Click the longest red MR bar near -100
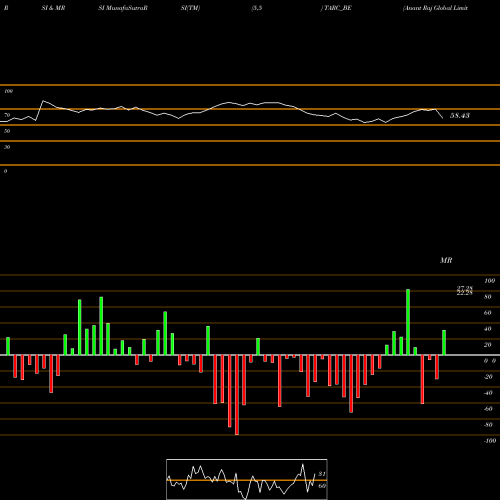The height and width of the screenshot is (500, 500). (237, 395)
